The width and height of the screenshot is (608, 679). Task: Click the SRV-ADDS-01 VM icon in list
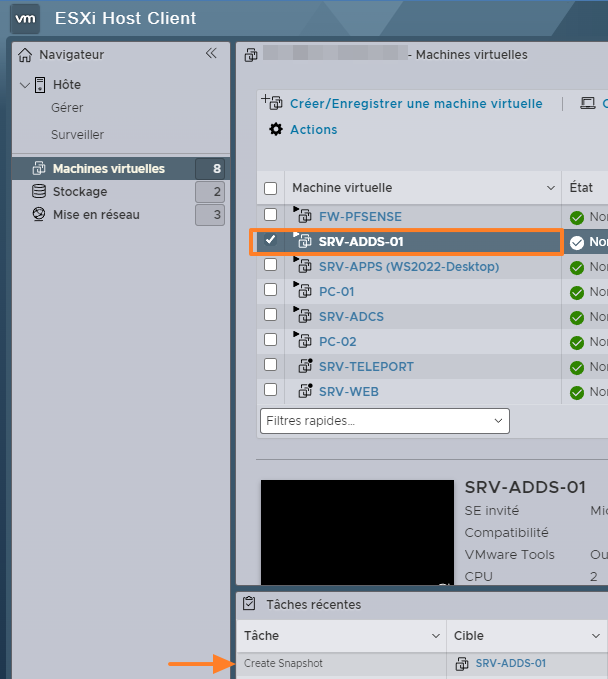pyautogui.click(x=304, y=241)
